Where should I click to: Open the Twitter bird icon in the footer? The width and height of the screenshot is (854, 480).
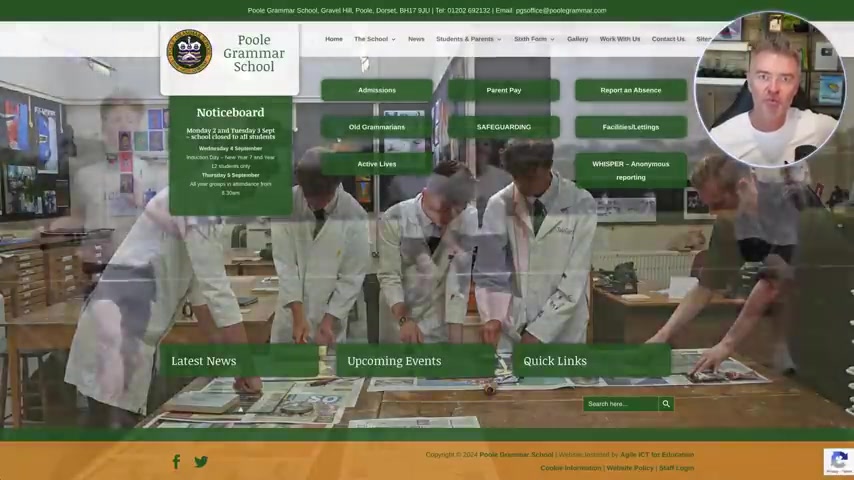pyautogui.click(x=201, y=461)
